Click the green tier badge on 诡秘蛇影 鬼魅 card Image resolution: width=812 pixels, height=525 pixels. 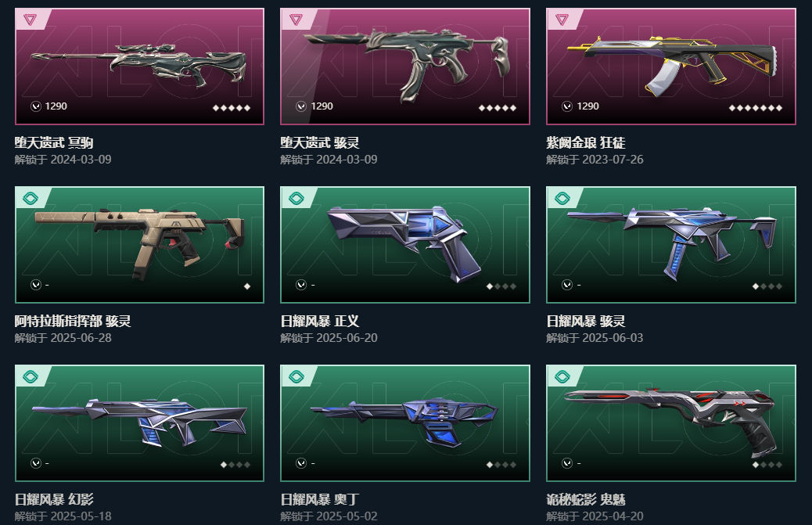pyautogui.click(x=562, y=376)
